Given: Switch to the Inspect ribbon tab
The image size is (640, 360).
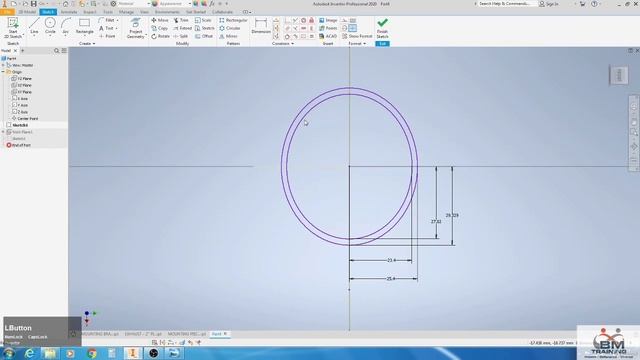Looking at the screenshot, I should (x=90, y=12).
